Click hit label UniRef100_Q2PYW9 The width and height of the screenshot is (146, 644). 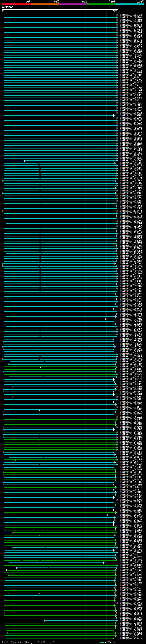pyautogui.click(x=131, y=72)
